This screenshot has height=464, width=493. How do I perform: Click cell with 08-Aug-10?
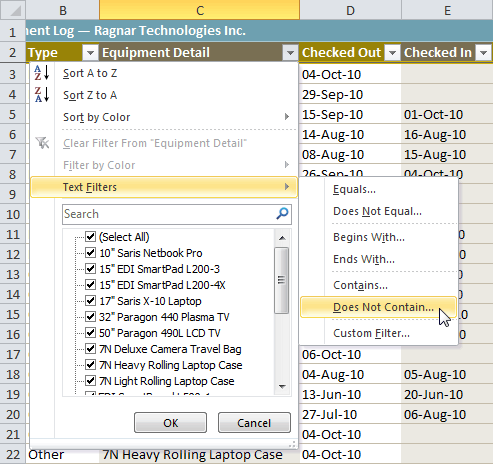(350, 154)
